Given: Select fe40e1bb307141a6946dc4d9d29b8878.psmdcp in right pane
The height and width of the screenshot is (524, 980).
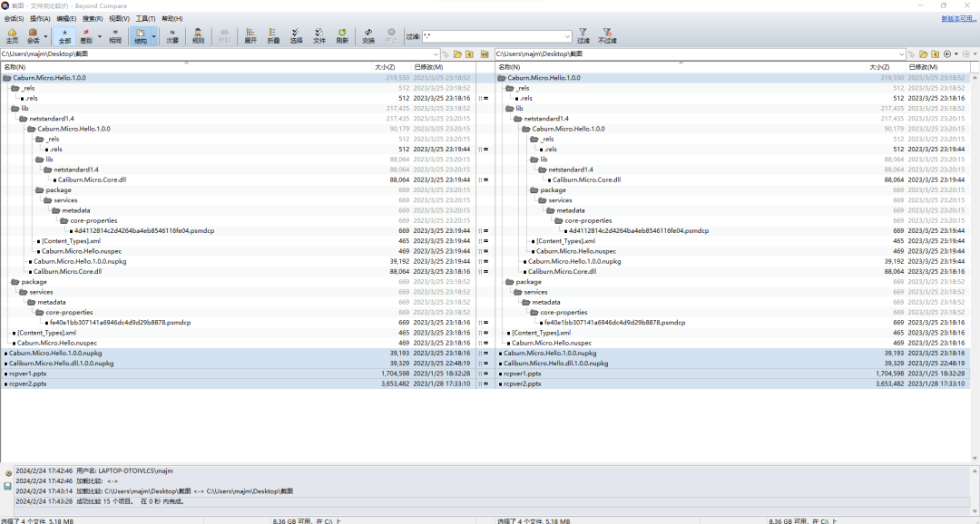Looking at the screenshot, I should coord(733,323).
